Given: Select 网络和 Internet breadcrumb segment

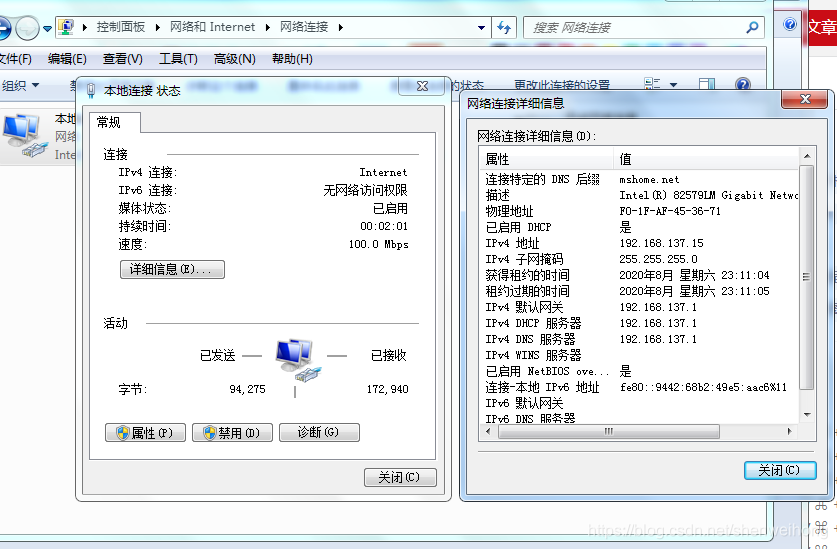Looking at the screenshot, I should 212,27.
